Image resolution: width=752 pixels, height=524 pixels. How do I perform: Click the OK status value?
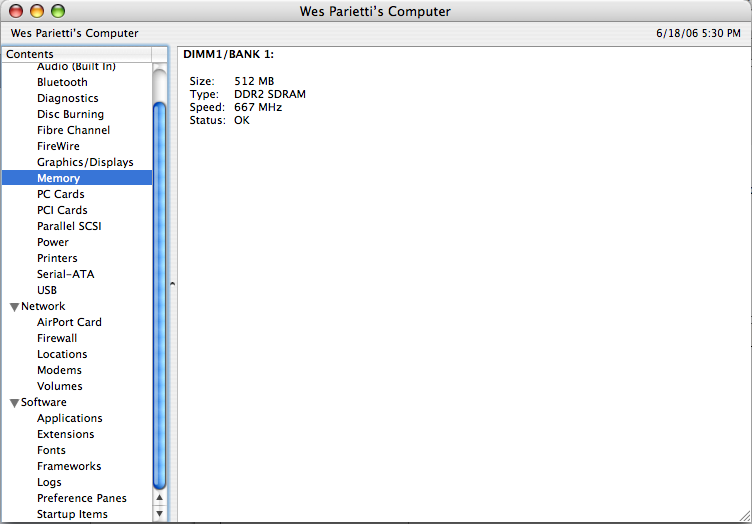pos(242,120)
